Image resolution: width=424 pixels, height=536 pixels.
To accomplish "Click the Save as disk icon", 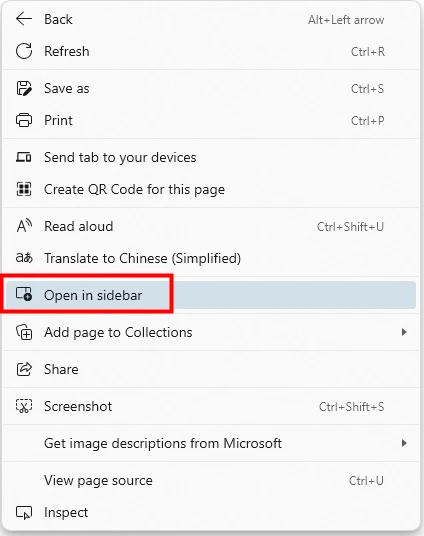I will click(x=24, y=89).
